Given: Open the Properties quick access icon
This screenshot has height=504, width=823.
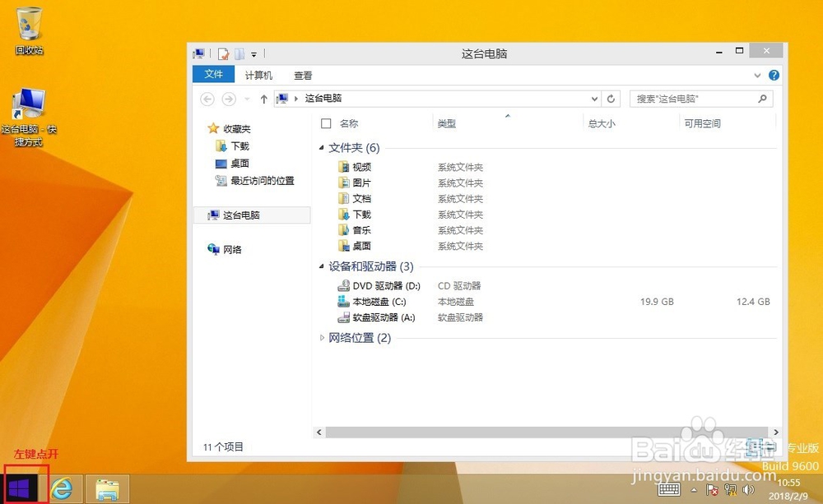Looking at the screenshot, I should [x=223, y=53].
